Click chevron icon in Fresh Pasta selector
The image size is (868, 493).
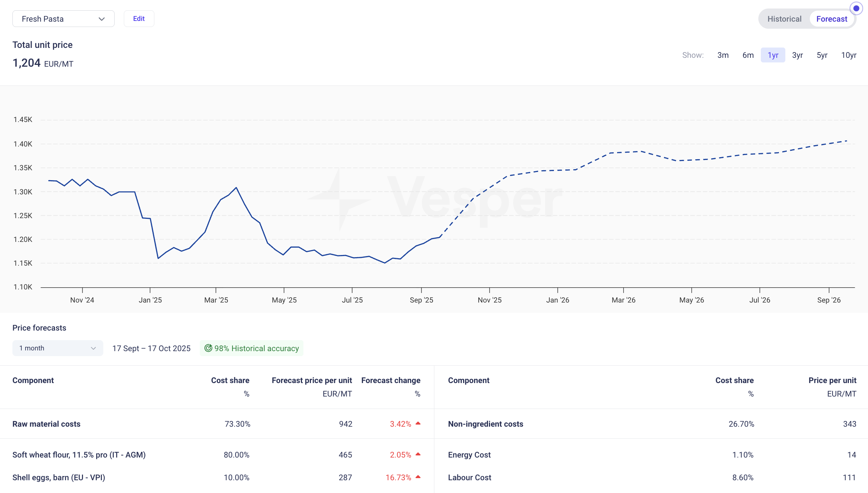pyautogui.click(x=102, y=19)
